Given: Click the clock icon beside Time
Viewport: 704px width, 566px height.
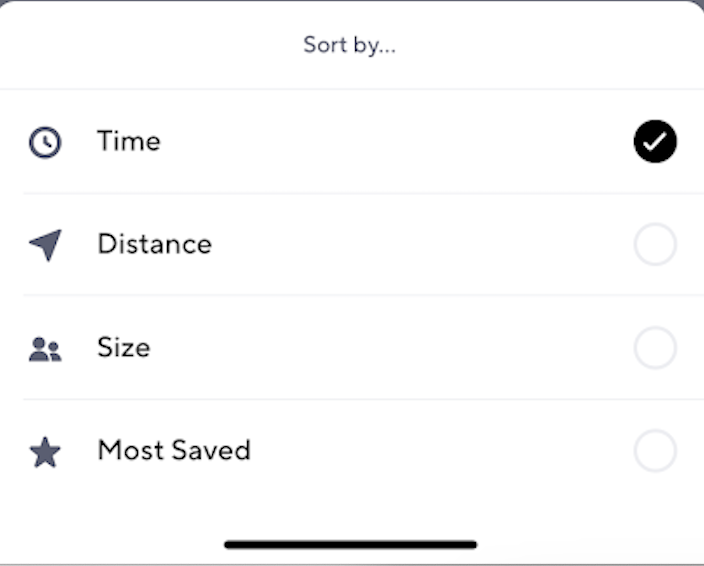Looking at the screenshot, I should 45,142.
